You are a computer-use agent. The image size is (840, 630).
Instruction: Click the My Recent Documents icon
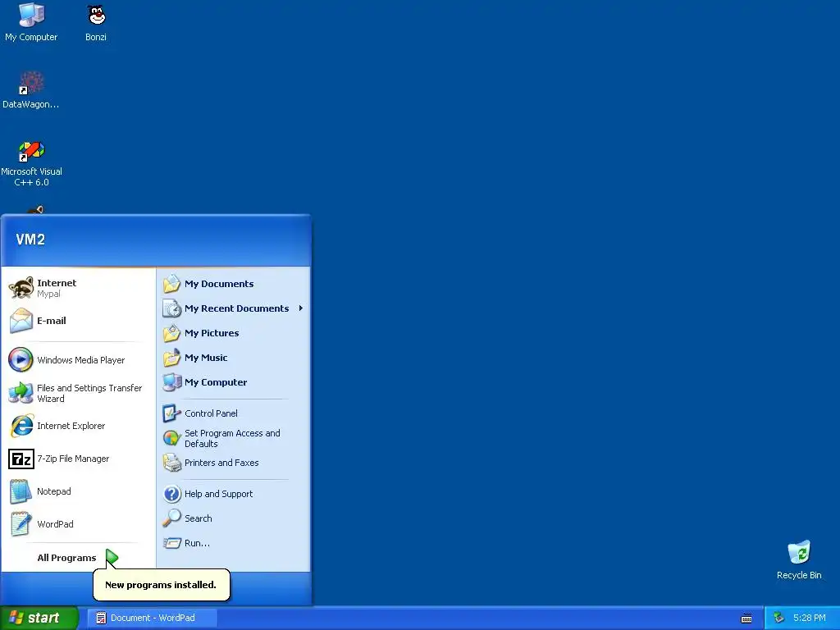tap(172, 308)
